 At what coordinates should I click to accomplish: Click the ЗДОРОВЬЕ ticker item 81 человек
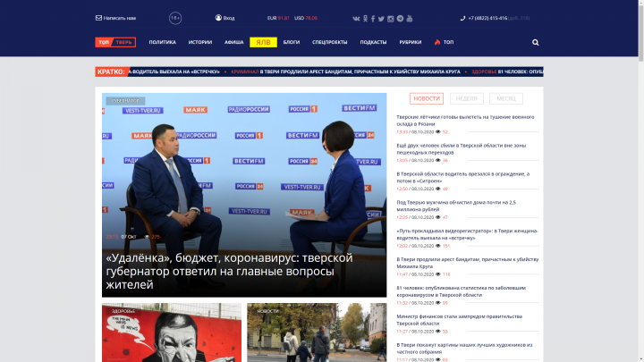507,72
